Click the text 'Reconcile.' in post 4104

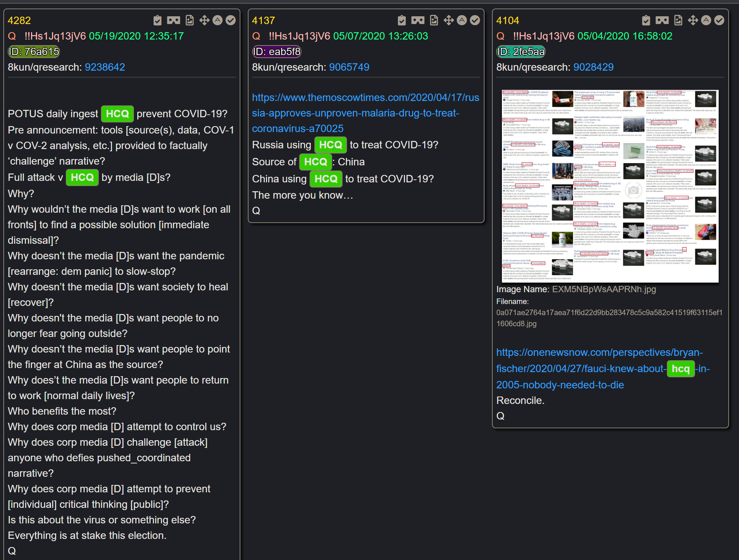(x=520, y=401)
